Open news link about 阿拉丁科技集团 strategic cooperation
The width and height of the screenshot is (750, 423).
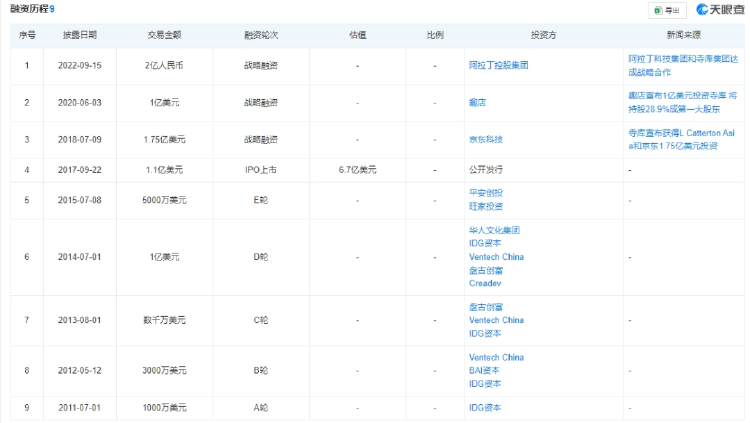[683, 66]
